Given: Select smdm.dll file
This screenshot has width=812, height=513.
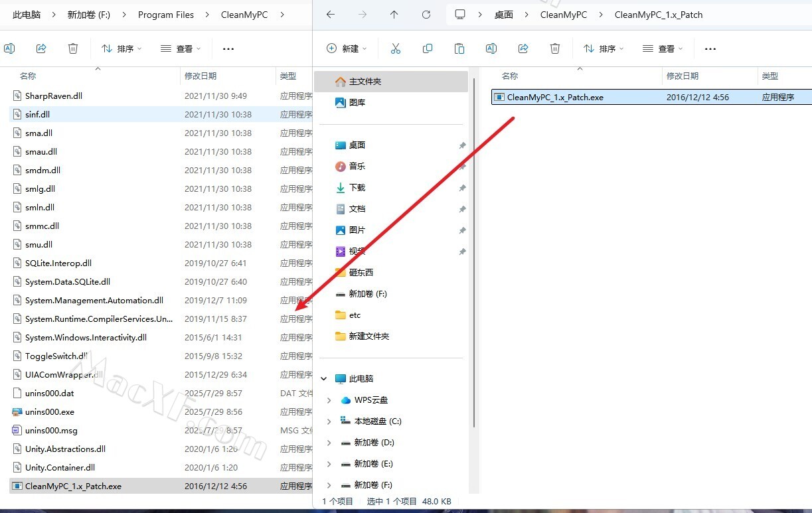Looking at the screenshot, I should click(161, 171).
